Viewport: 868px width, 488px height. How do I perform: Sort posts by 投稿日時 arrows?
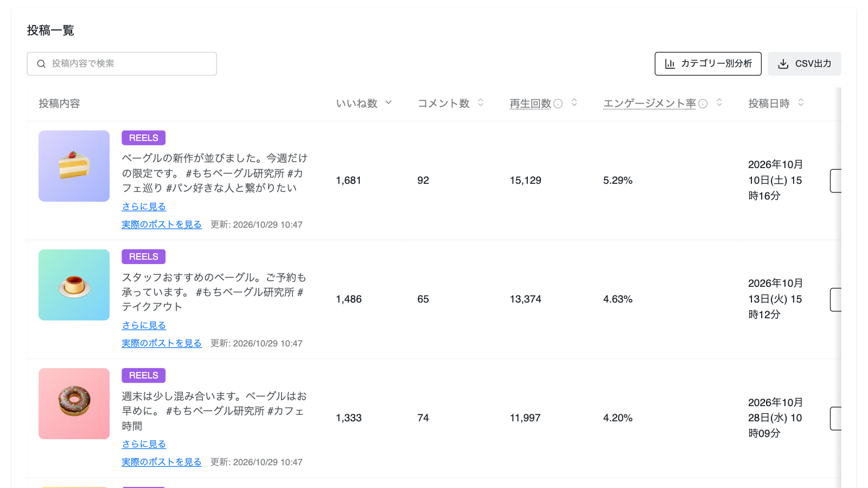pos(801,102)
